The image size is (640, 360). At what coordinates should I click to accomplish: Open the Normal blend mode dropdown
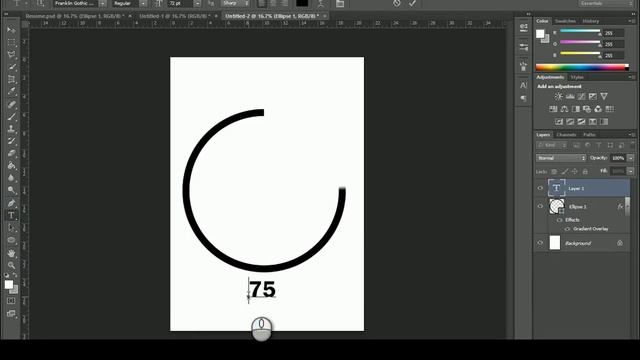pos(561,158)
